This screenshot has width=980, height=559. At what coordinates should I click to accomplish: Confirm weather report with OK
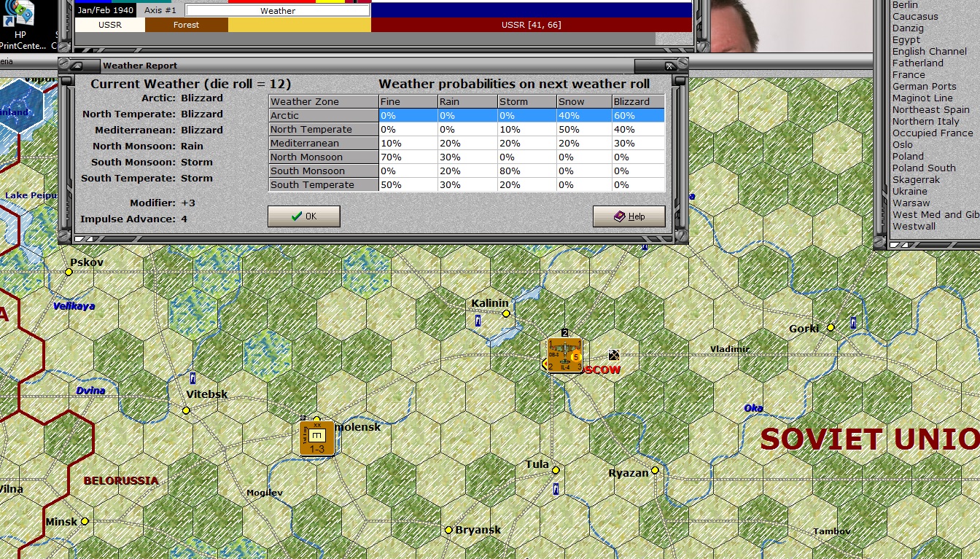(x=303, y=216)
